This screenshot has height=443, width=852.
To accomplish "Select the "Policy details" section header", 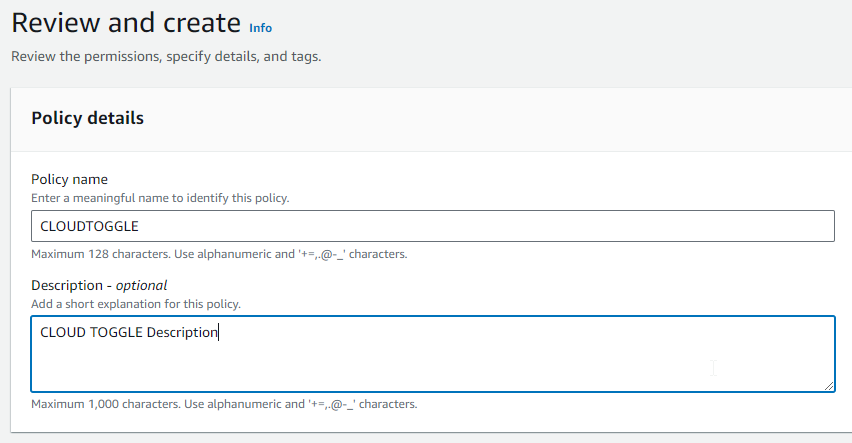I will [x=88, y=118].
